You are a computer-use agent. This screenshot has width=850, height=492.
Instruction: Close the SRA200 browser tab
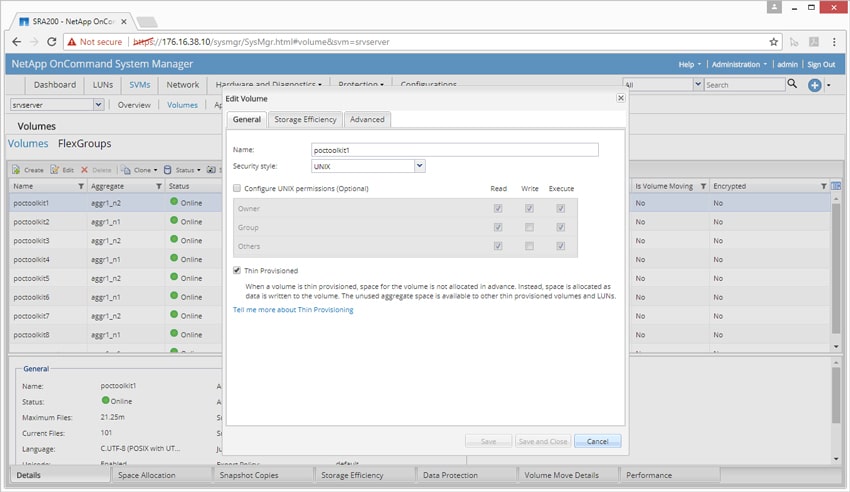[x=124, y=22]
